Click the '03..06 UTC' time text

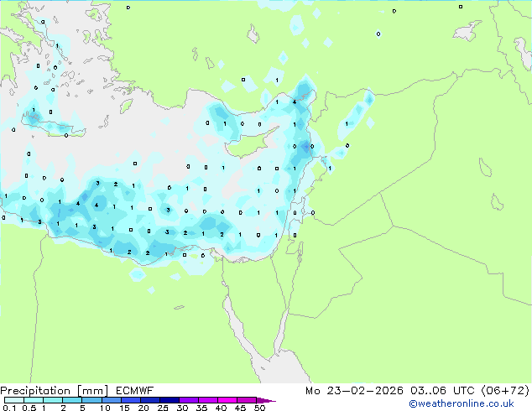(442, 391)
